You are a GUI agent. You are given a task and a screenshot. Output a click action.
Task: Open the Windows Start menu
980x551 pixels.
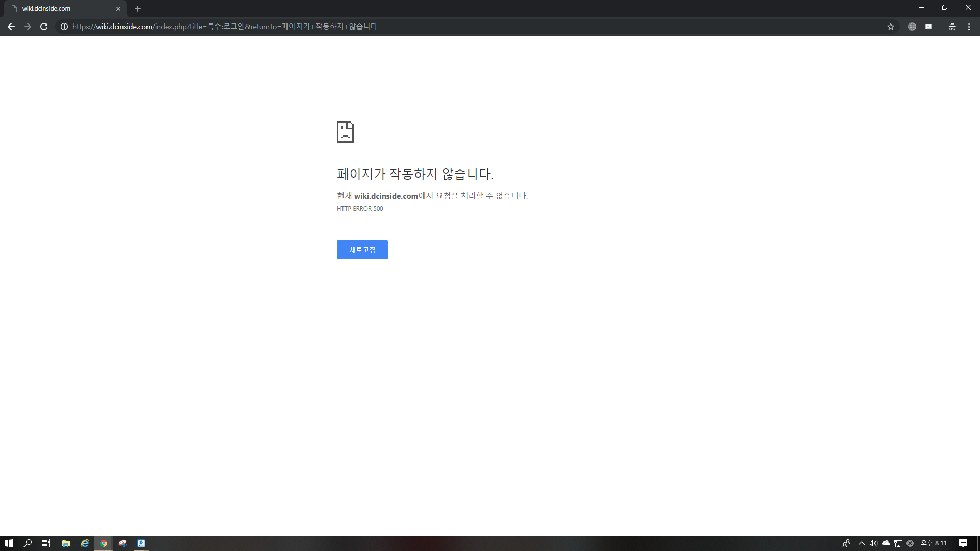[x=9, y=543]
